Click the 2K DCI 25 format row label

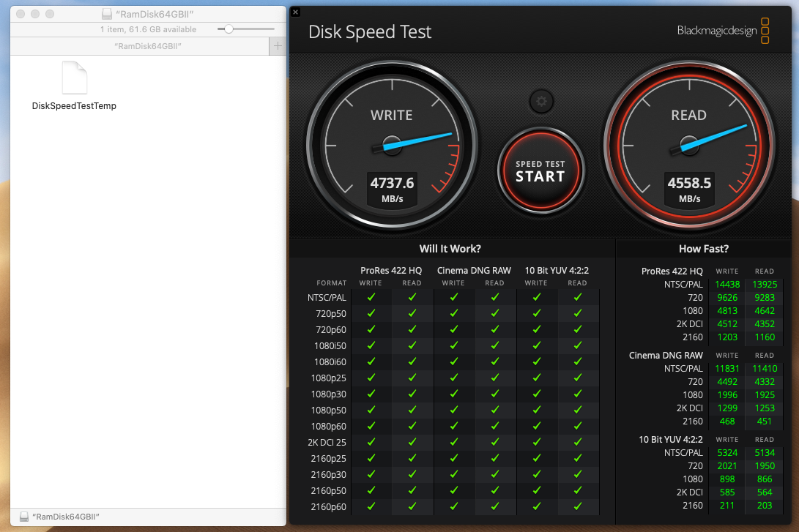pyautogui.click(x=327, y=443)
